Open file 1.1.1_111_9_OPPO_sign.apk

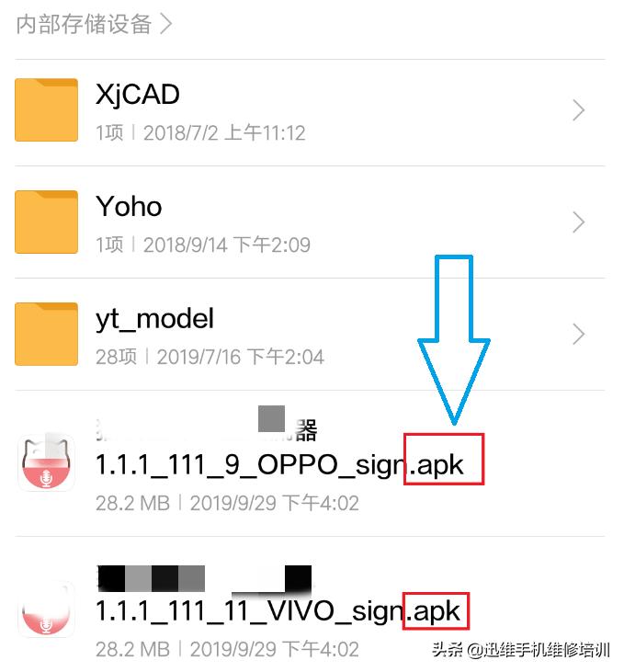point(279,464)
